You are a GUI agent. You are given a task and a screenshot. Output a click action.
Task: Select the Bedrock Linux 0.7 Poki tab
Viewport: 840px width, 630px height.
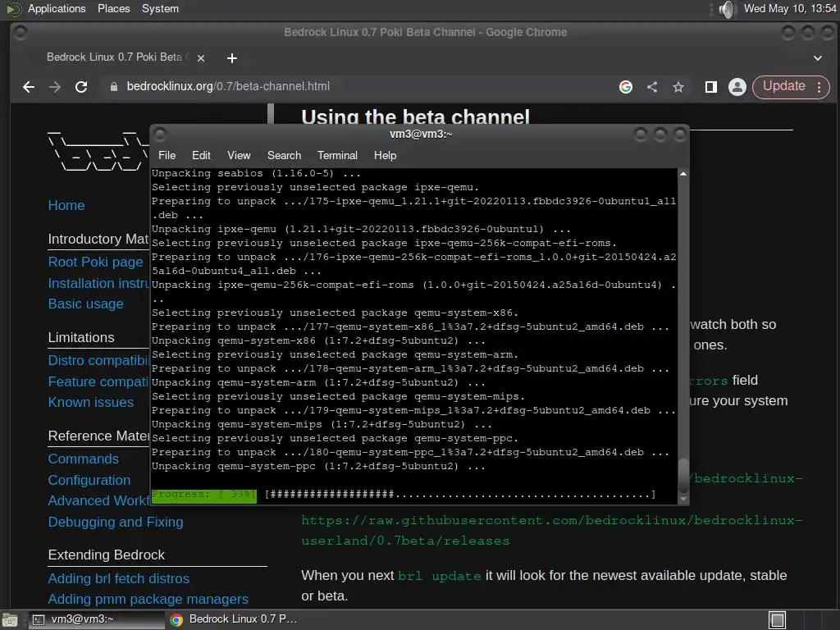pyautogui.click(x=118, y=57)
